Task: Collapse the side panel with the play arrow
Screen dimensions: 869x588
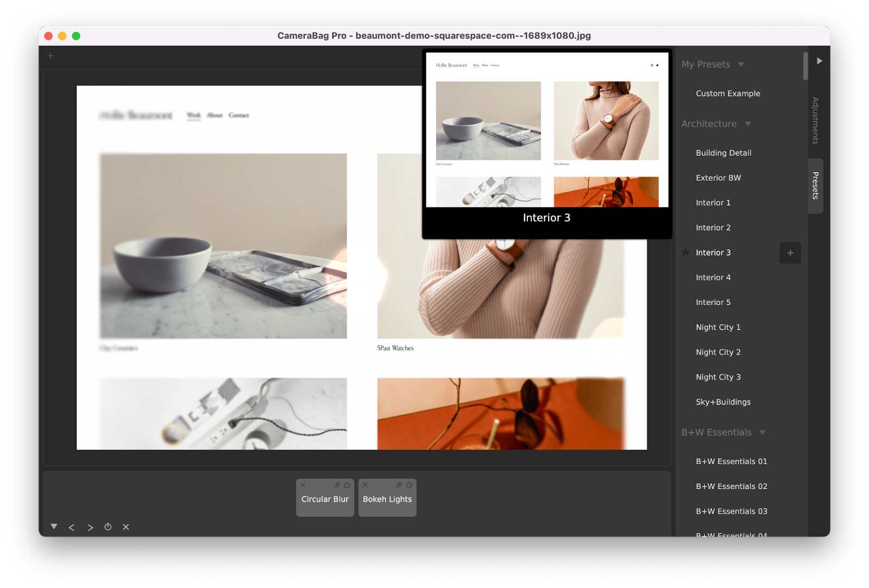Action: coord(820,61)
